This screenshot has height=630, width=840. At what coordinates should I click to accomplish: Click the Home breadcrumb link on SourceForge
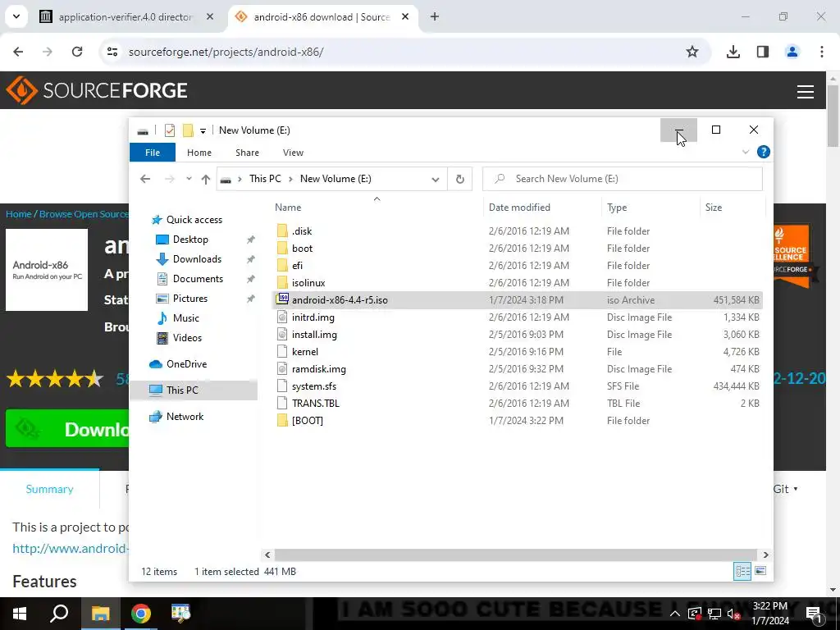point(19,214)
